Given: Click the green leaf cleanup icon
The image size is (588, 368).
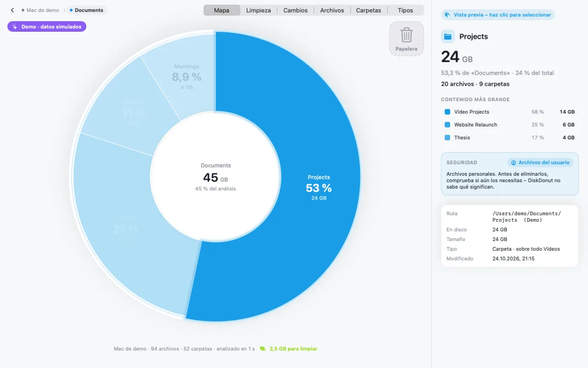Looking at the screenshot, I should click(263, 349).
